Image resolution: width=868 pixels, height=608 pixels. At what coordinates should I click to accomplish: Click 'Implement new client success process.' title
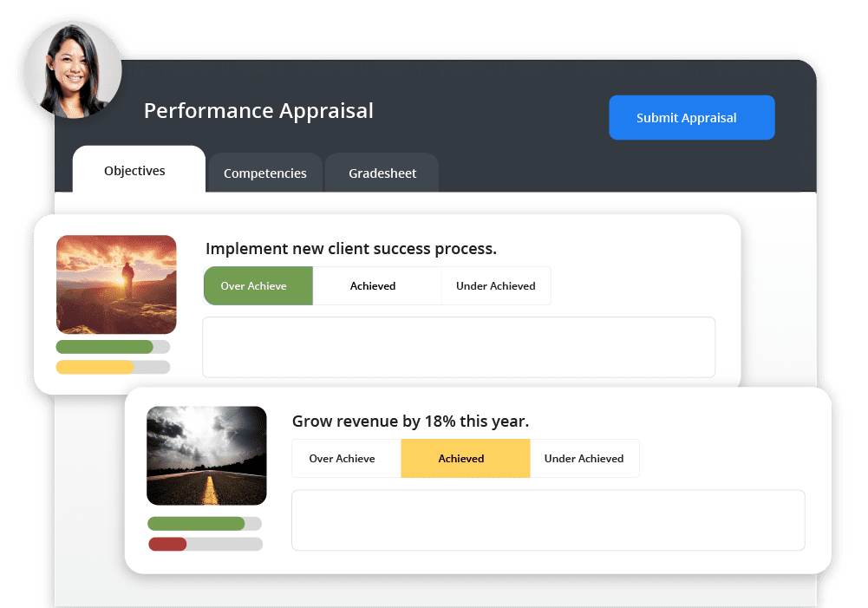[351, 249]
